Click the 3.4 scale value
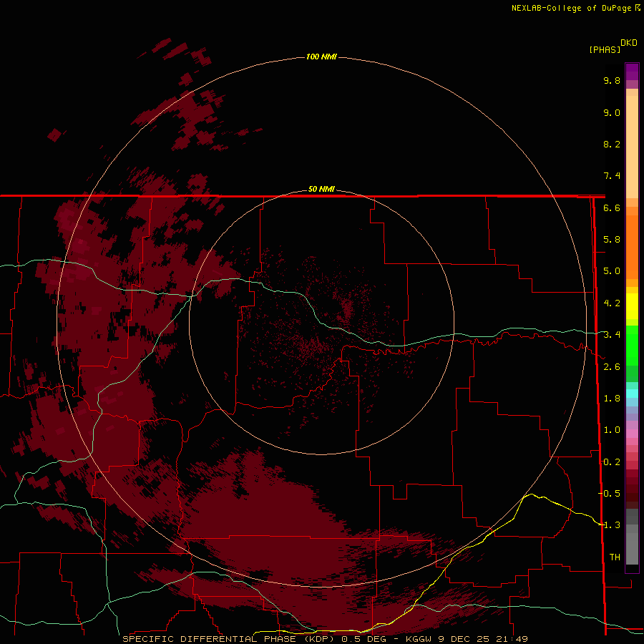 tap(612, 335)
